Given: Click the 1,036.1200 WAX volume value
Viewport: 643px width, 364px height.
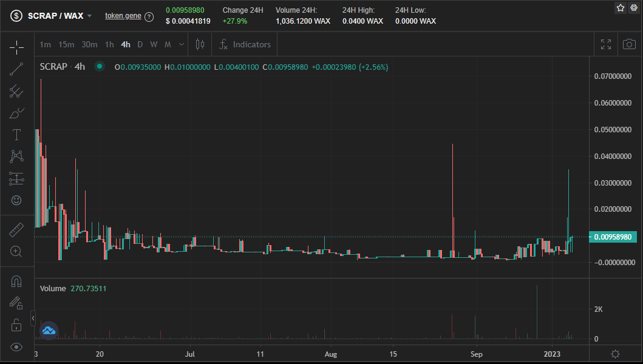Looking at the screenshot, I should pos(303,21).
